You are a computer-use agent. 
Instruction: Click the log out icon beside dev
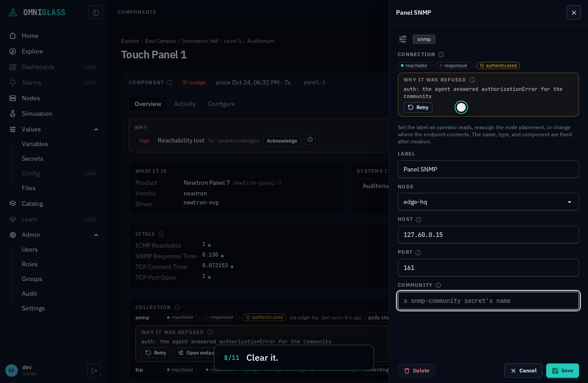(94, 371)
